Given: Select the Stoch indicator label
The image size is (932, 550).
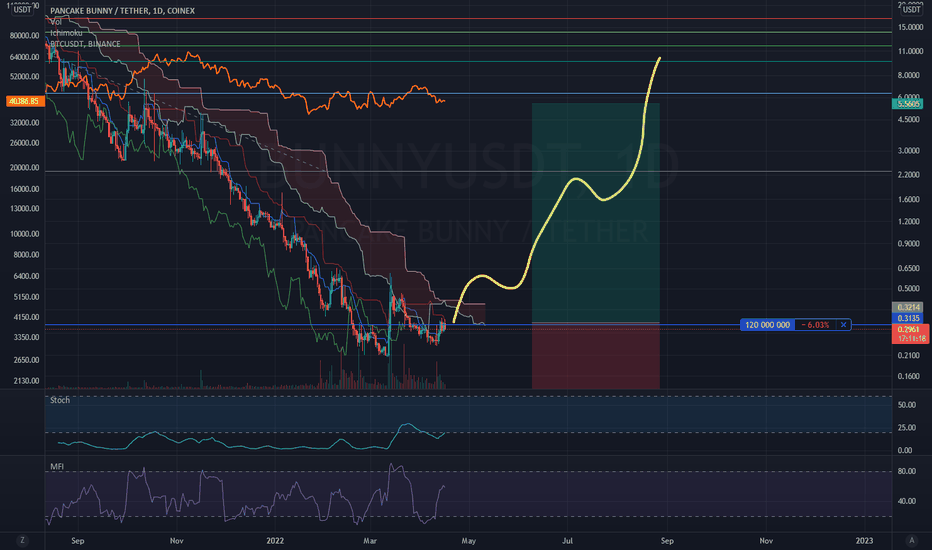Looking at the screenshot, I should (60, 400).
